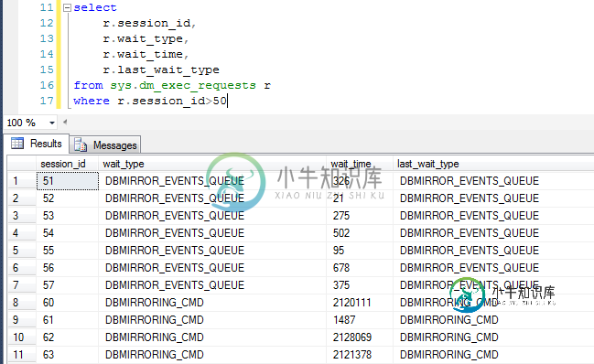Open the 100 % zoom dropdown
This screenshot has height=364, width=594.
pos(52,123)
